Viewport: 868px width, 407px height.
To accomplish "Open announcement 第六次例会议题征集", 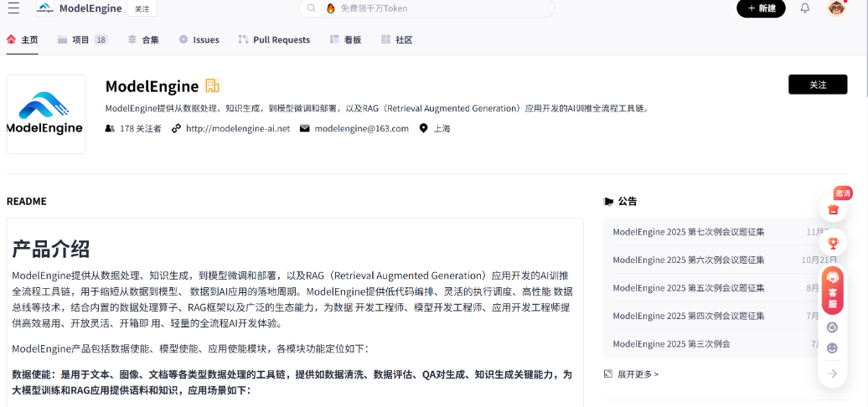I will pyautogui.click(x=689, y=260).
